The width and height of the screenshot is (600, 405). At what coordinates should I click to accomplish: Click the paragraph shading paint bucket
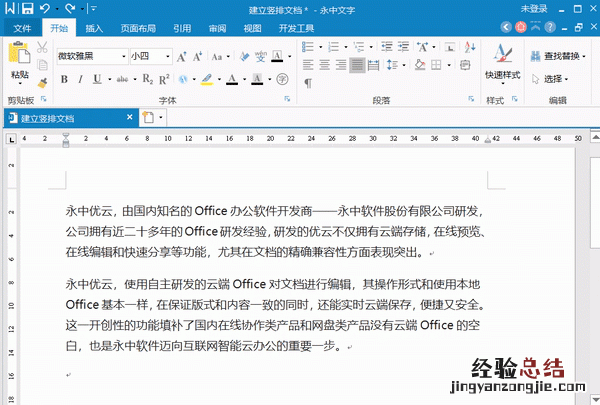pyautogui.click(x=420, y=65)
